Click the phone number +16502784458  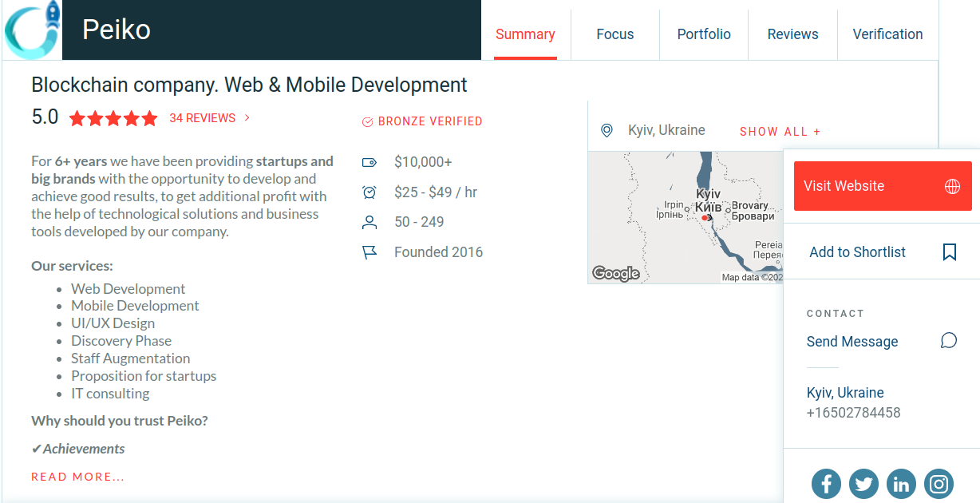tap(853, 413)
